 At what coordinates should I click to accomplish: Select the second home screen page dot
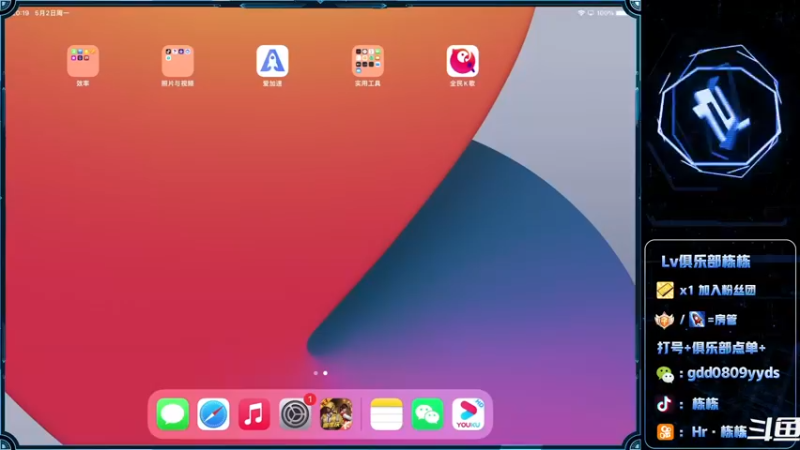[x=325, y=373]
